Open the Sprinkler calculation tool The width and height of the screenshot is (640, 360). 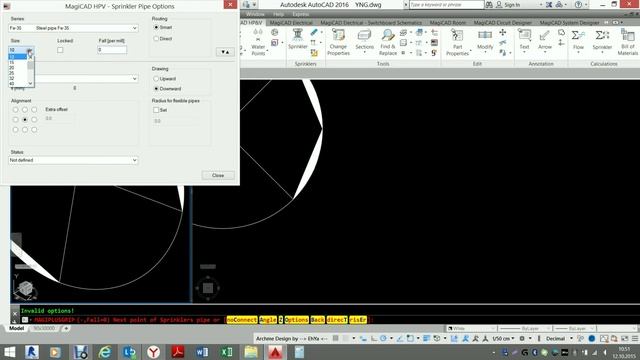tap(602, 39)
